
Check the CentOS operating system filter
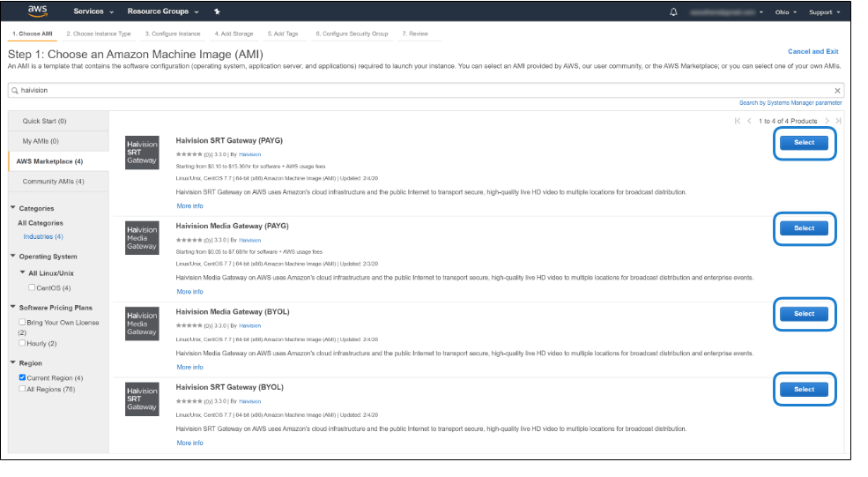tap(32, 287)
